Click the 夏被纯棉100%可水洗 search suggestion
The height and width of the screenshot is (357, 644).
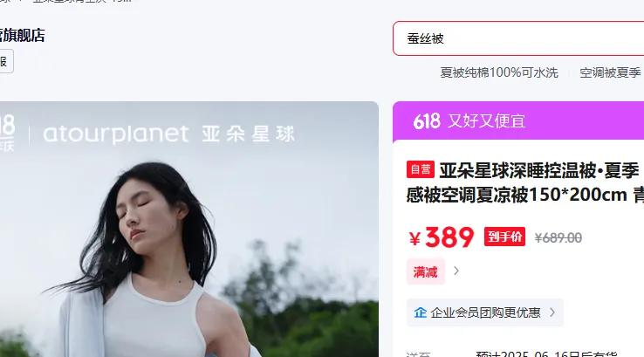pos(499,72)
